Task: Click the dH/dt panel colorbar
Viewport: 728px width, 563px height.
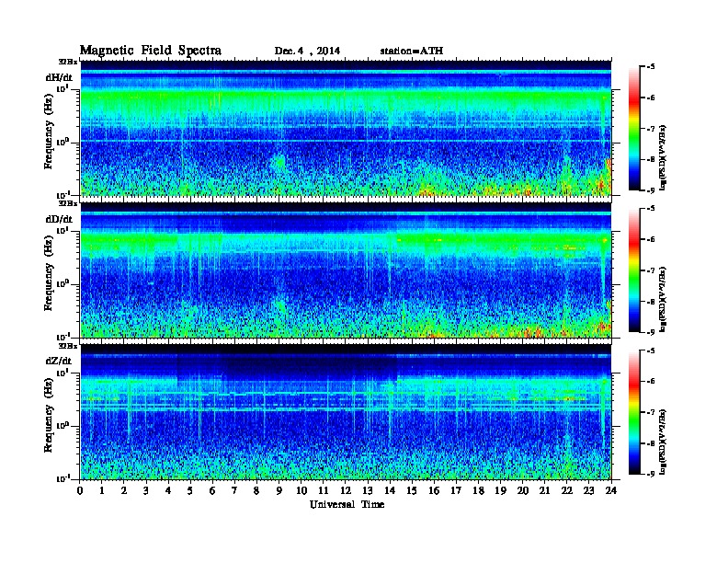Action: 634,129
